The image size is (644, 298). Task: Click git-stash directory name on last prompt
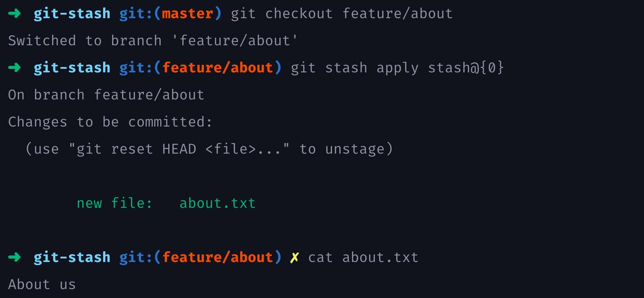tap(72, 257)
